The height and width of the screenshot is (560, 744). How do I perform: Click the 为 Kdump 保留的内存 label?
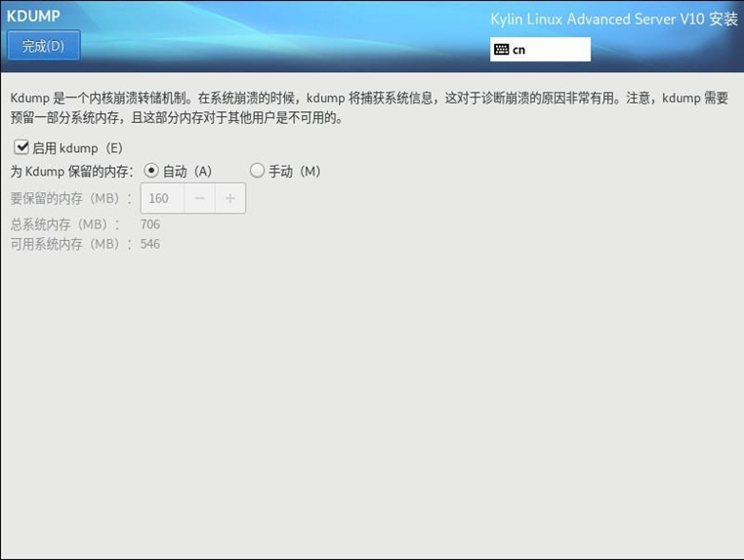tap(72, 171)
